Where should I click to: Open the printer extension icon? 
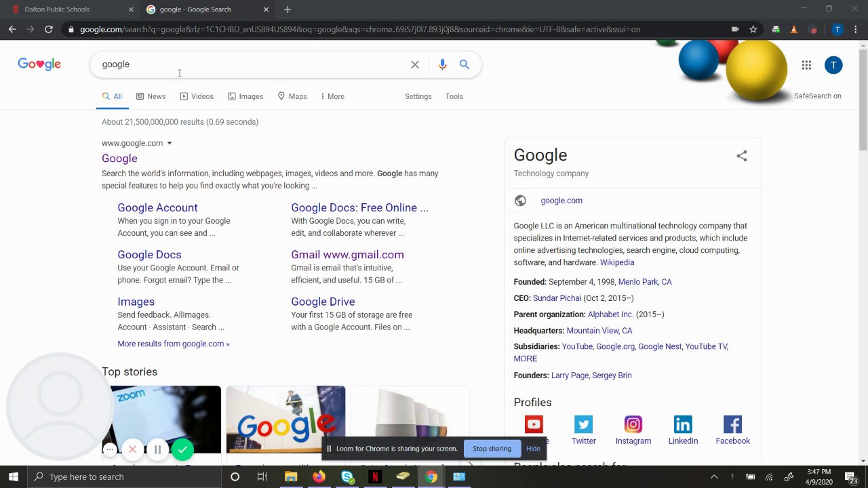tap(776, 29)
